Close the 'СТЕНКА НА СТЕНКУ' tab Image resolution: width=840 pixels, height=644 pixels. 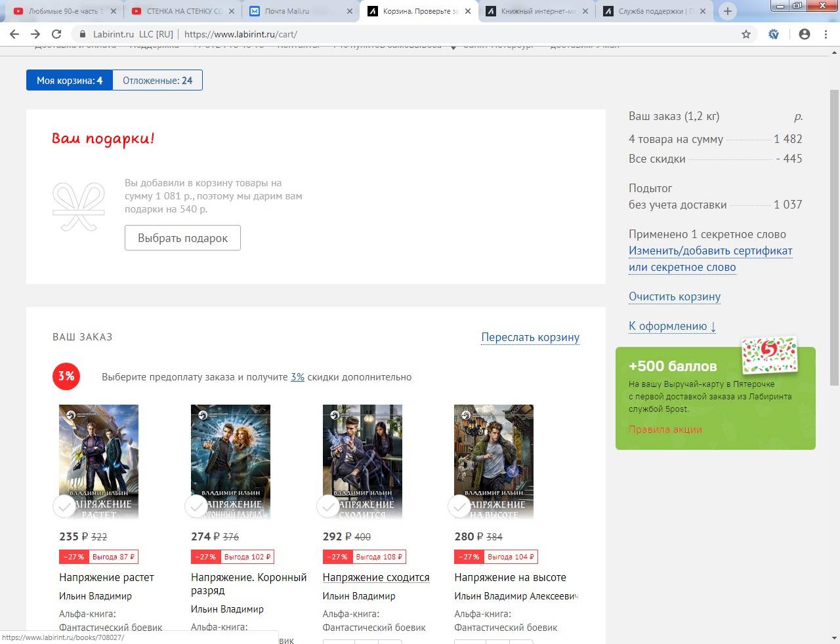click(231, 11)
